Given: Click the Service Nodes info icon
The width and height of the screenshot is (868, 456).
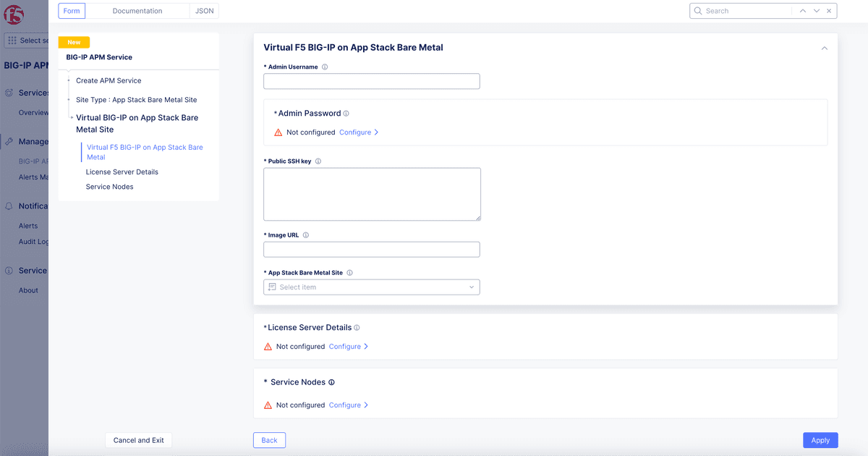Looking at the screenshot, I should 331,382.
